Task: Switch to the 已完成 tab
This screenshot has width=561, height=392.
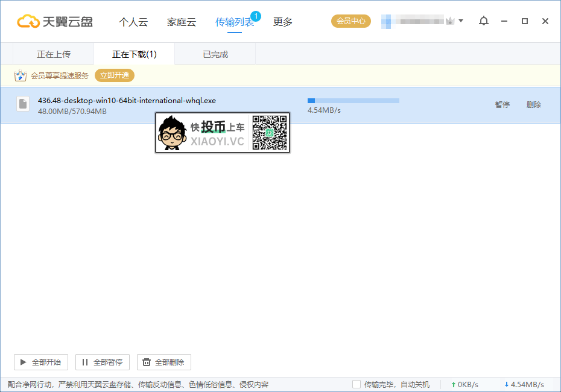Action: pyautogui.click(x=214, y=53)
